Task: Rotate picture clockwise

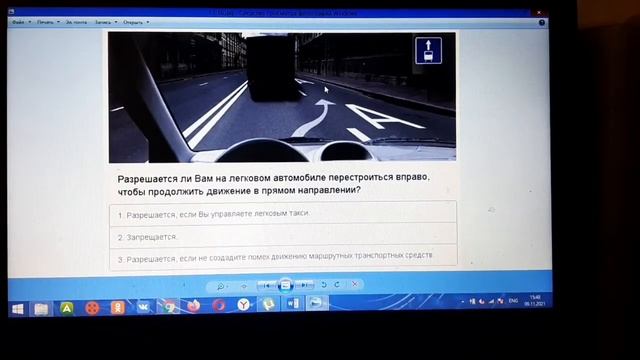Action: pyautogui.click(x=337, y=284)
